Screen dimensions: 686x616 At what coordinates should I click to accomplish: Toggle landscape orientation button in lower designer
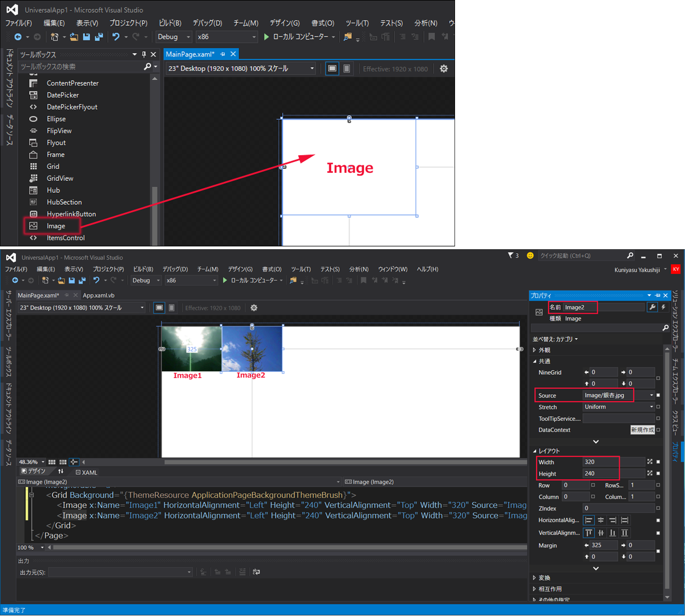159,308
